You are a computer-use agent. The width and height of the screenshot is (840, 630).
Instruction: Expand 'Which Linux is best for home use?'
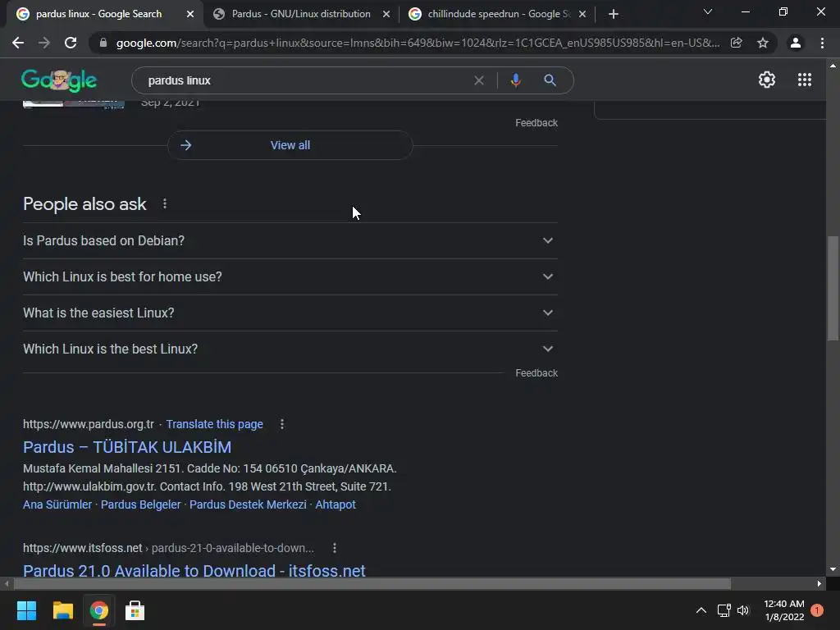(x=290, y=277)
